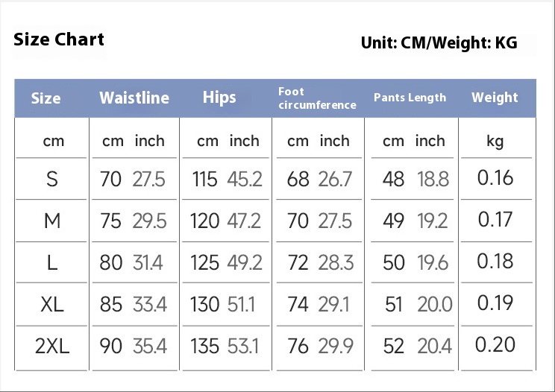555x392 pixels.
Task: Select the pants length 50 cm value
Action: point(394,262)
